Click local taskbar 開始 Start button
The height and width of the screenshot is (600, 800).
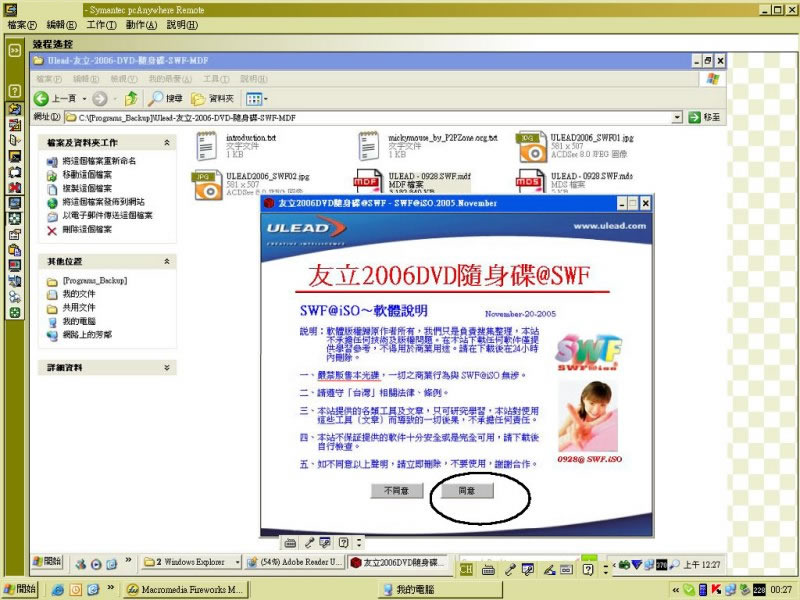pos(20,589)
